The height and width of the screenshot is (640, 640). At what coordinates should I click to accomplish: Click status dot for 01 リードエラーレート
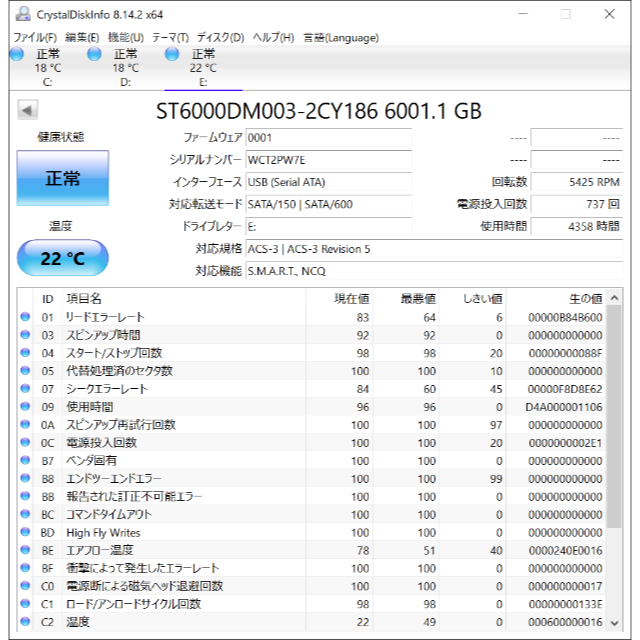pyautogui.click(x=25, y=317)
